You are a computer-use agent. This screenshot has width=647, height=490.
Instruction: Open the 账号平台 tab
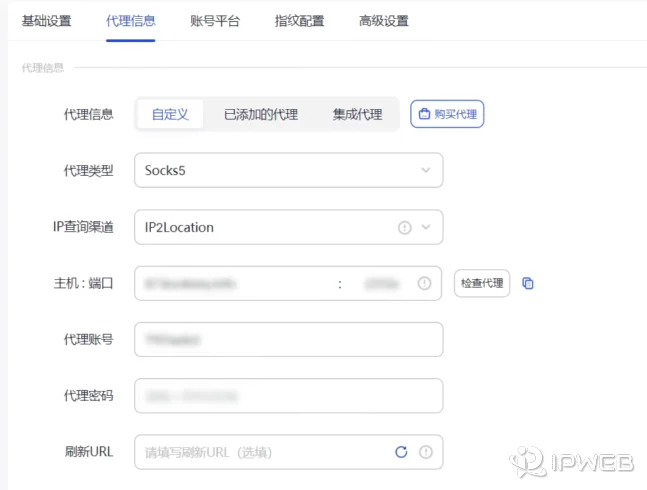[x=215, y=21]
